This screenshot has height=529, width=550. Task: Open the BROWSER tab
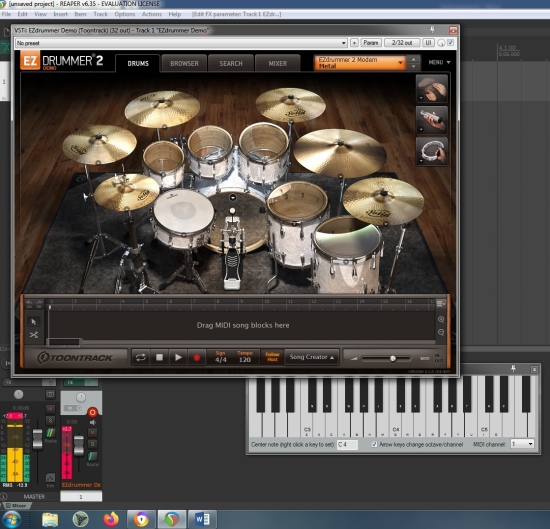click(184, 63)
